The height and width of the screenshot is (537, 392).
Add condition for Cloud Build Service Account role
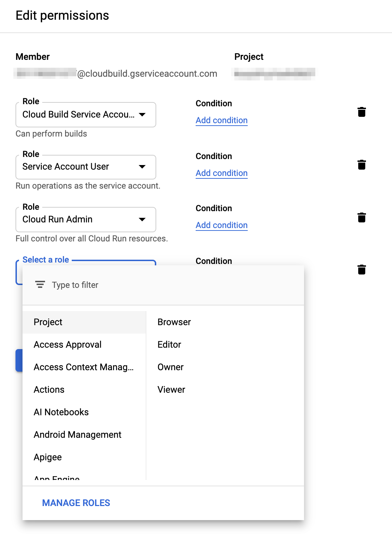[222, 120]
